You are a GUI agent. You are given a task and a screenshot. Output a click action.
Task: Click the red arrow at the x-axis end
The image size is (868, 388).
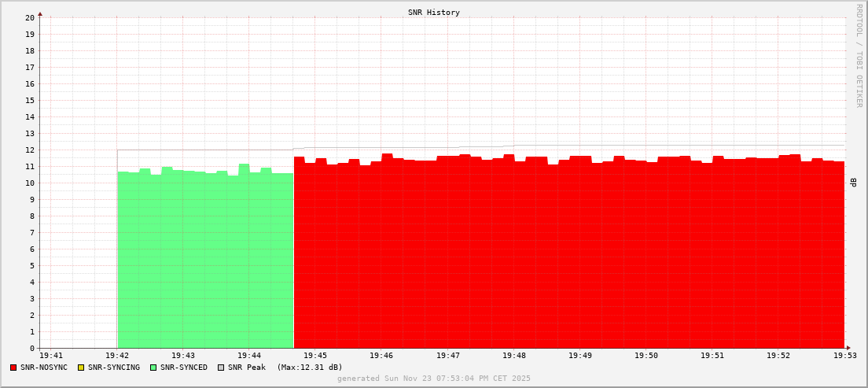point(848,348)
